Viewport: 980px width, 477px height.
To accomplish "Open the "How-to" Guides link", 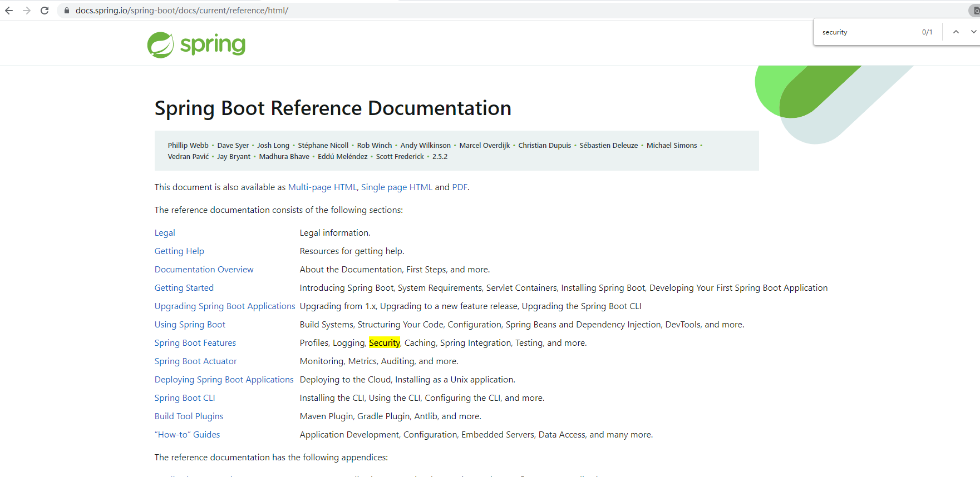I will pyautogui.click(x=187, y=435).
